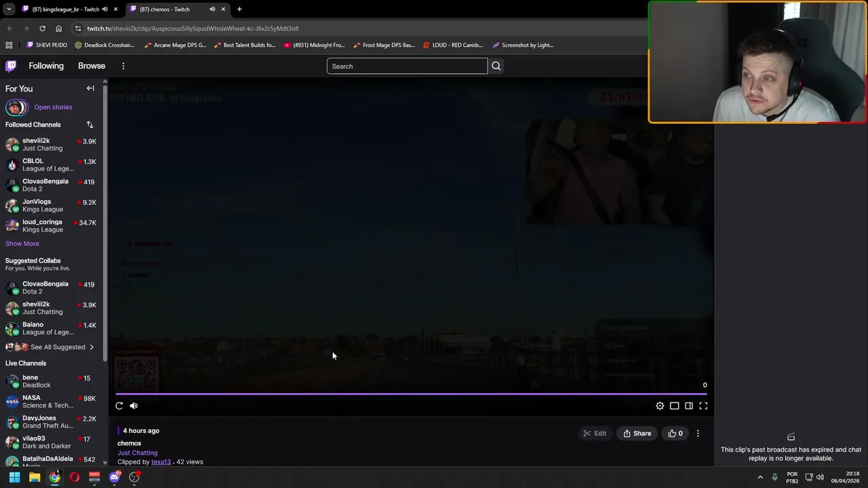This screenshot has height=488, width=868.
Task: Mute audio on the chemos tab
Action: (x=212, y=9)
